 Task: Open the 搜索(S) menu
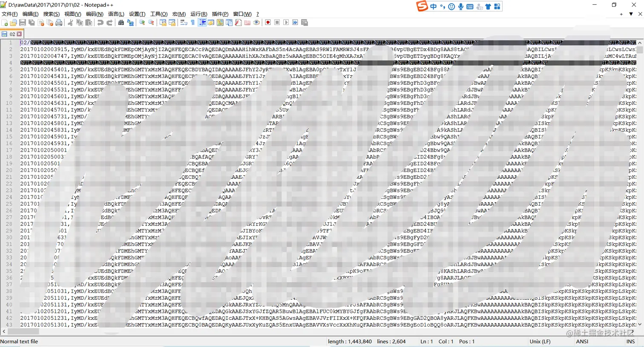[52, 14]
